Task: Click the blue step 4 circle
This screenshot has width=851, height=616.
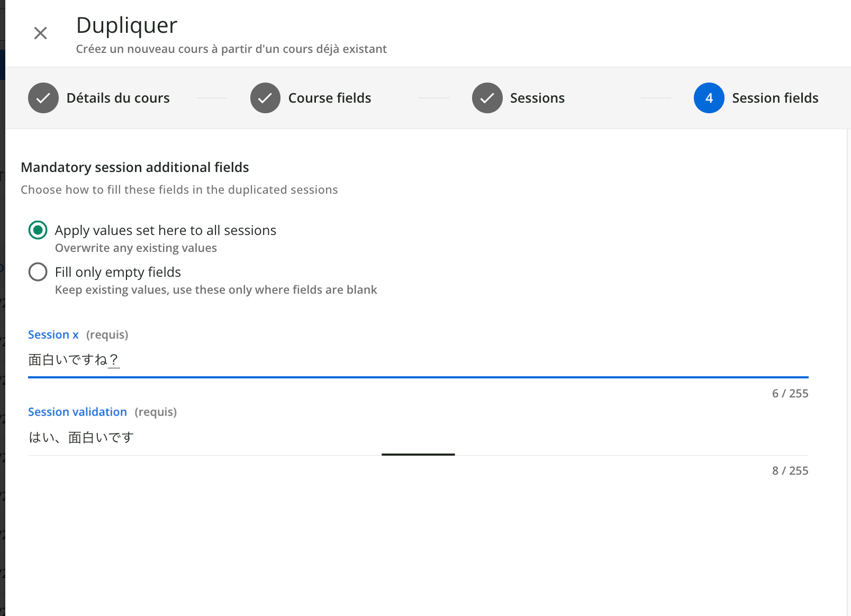Action: click(709, 98)
